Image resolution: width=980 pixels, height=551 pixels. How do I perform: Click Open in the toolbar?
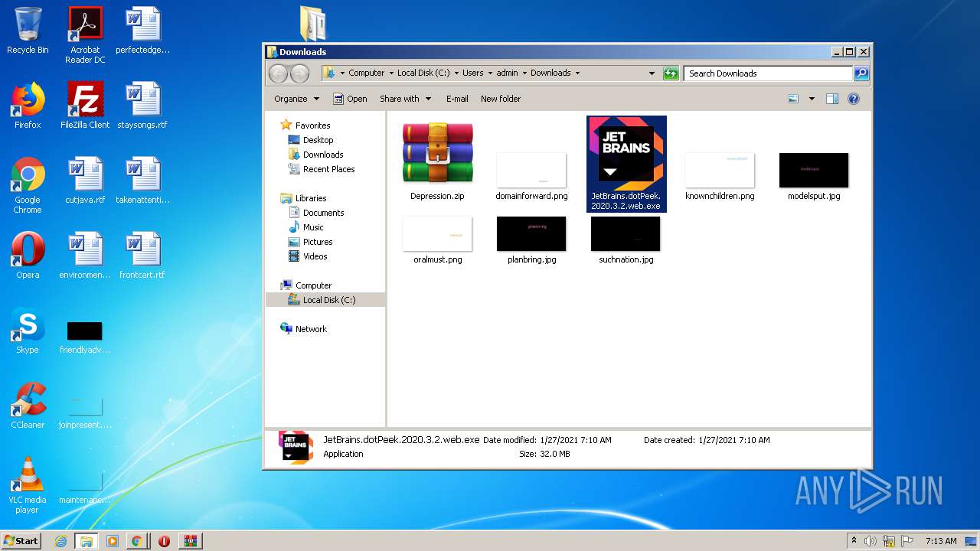coord(350,99)
